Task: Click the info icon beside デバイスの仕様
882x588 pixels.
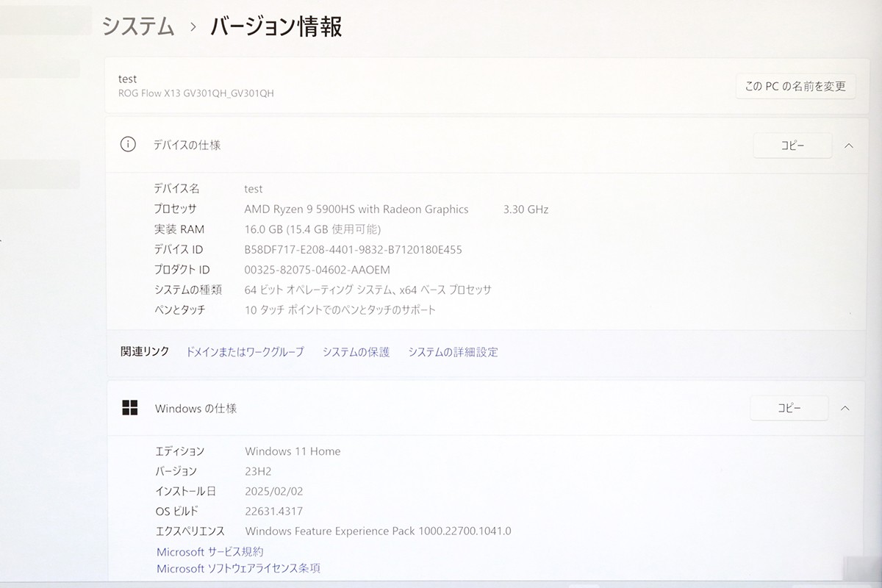Action: [x=128, y=144]
